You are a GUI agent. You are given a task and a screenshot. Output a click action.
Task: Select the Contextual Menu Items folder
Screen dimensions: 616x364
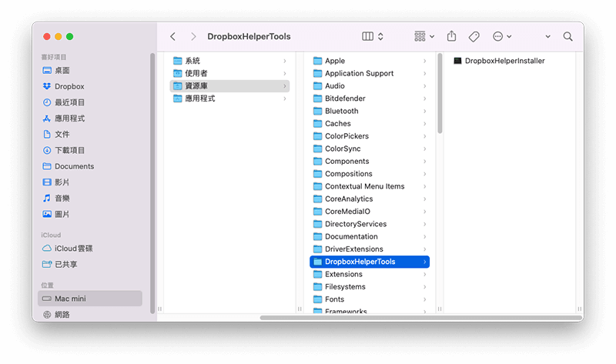pos(370,186)
